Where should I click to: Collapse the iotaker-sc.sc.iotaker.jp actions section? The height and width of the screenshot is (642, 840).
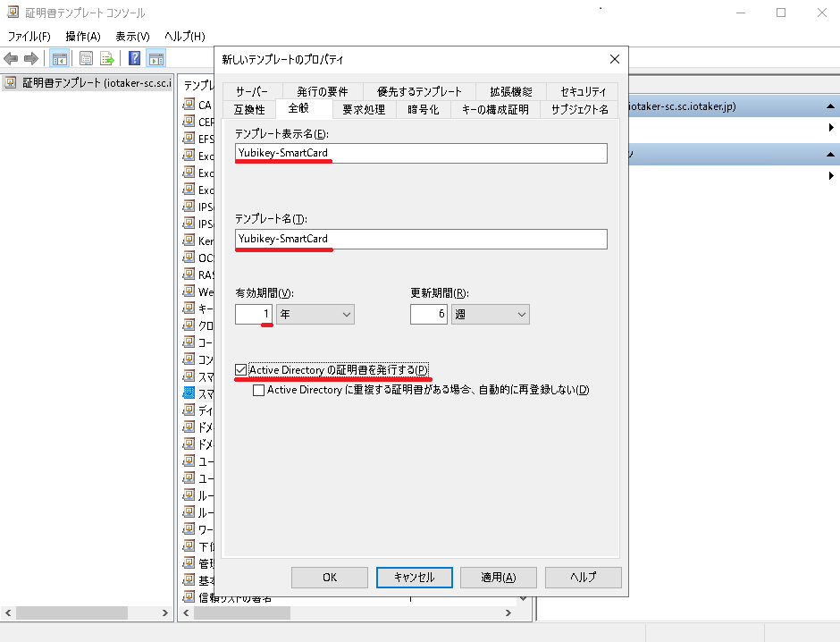[830, 106]
